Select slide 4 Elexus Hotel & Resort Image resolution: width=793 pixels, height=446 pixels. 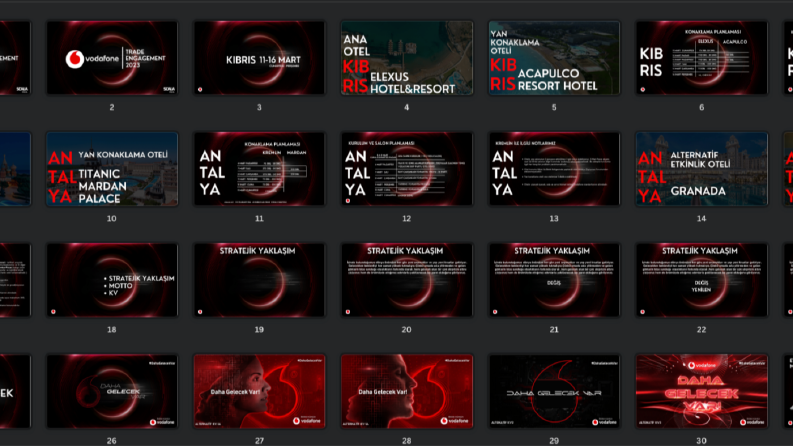tap(407, 58)
